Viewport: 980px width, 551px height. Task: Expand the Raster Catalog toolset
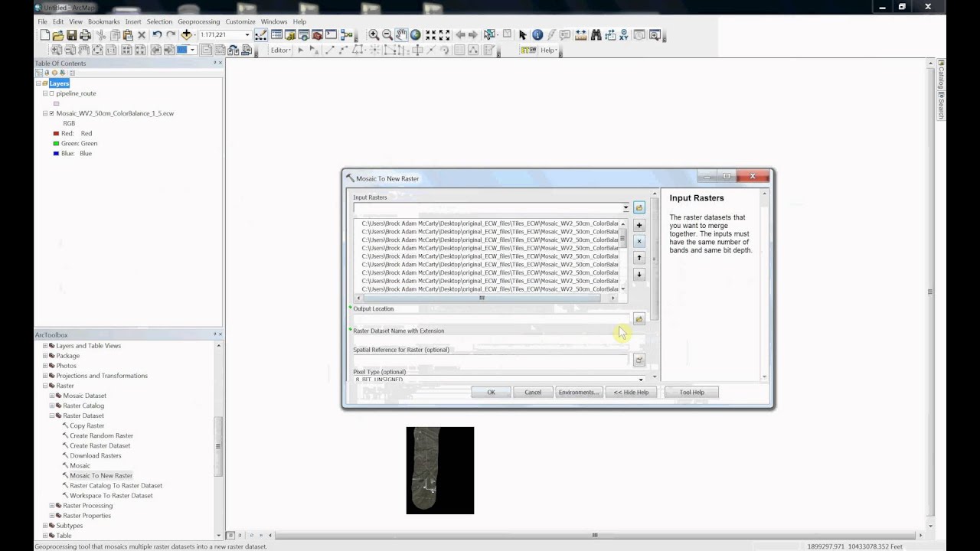pos(52,406)
